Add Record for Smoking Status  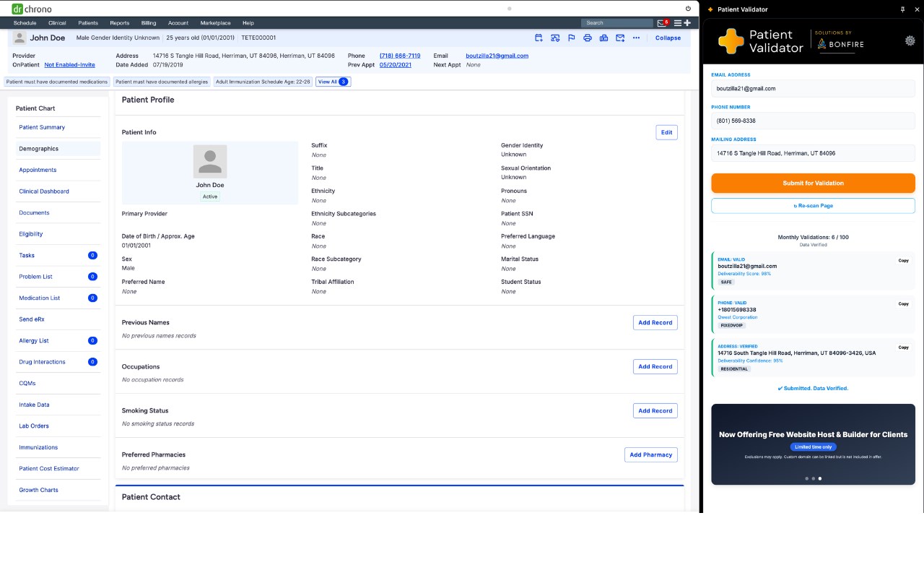click(655, 411)
